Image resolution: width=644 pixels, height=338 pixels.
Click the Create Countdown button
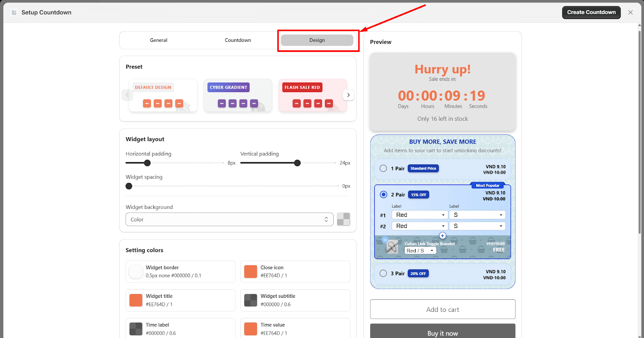click(591, 12)
